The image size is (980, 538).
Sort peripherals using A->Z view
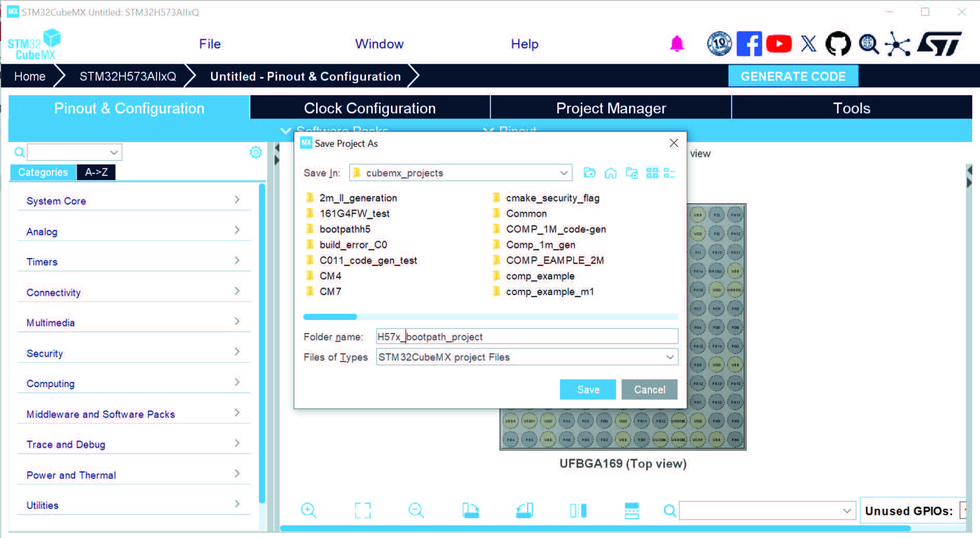tap(96, 172)
